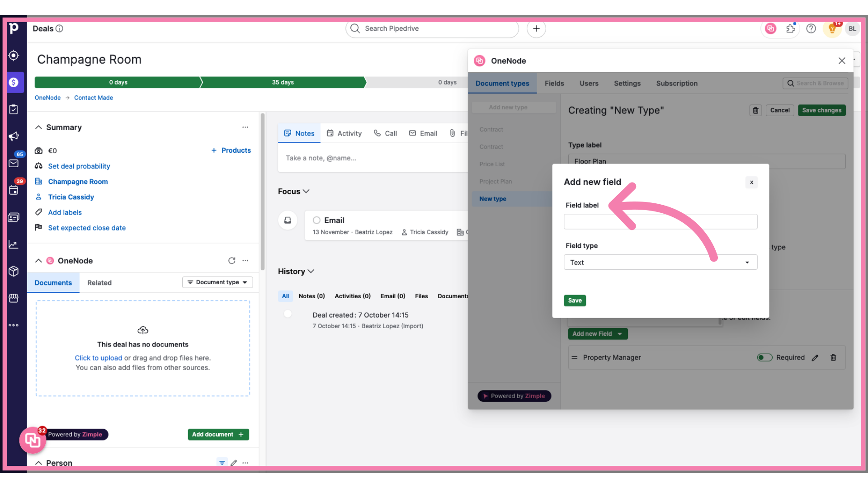The height and width of the screenshot is (488, 868).
Task: Click Set expected close date link
Action: [87, 228]
